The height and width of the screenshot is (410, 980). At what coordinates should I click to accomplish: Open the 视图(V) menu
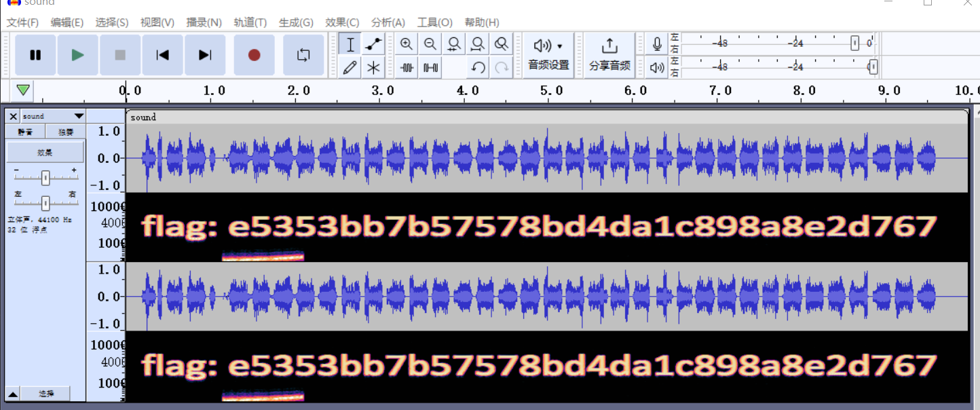pyautogui.click(x=157, y=22)
